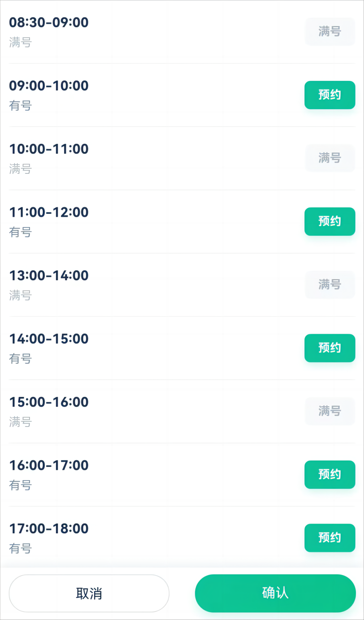
Task: Tap the 确认 confirm button
Action: click(275, 593)
